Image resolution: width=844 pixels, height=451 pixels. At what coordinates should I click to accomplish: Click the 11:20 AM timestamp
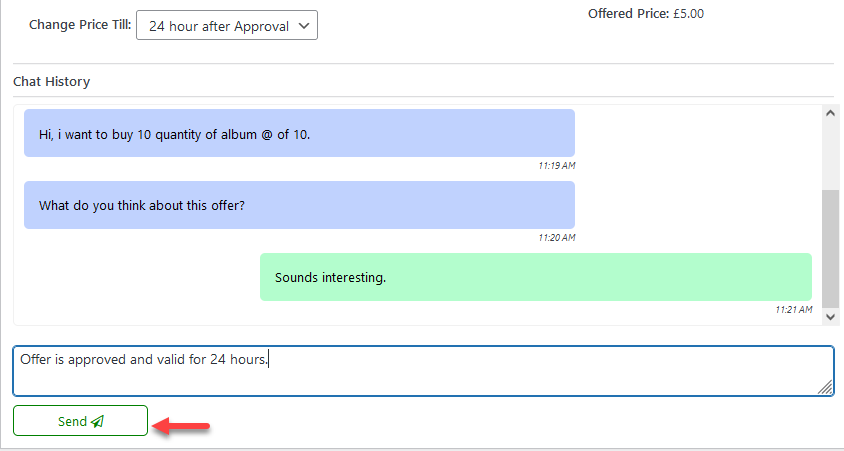556,238
